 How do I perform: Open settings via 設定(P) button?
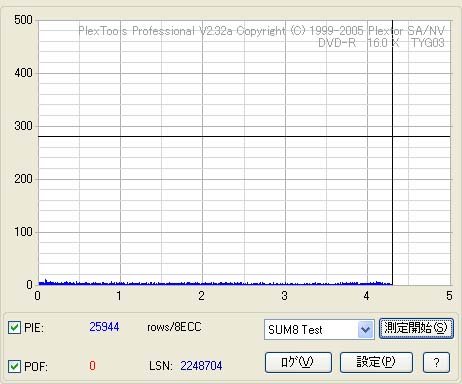pyautogui.click(x=376, y=362)
